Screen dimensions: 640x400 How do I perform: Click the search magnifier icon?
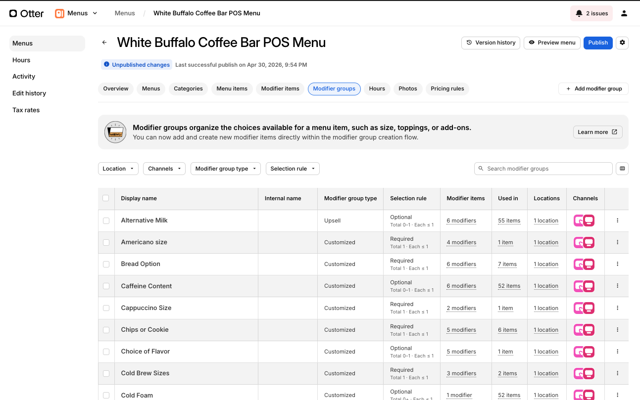tap(481, 169)
